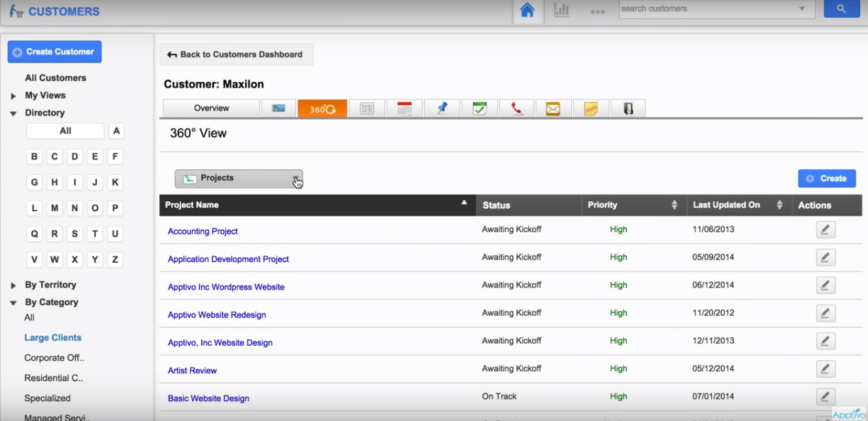Click the Create Customer button

click(x=54, y=51)
